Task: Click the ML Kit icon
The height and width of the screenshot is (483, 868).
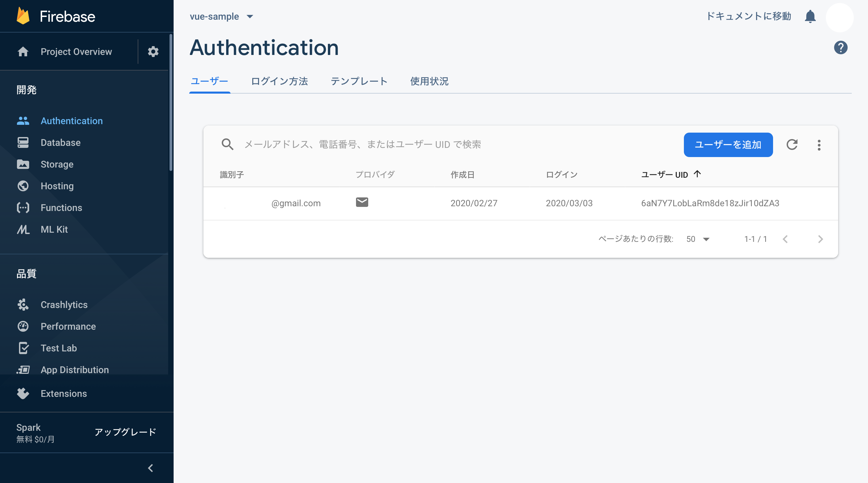Action: pos(23,229)
